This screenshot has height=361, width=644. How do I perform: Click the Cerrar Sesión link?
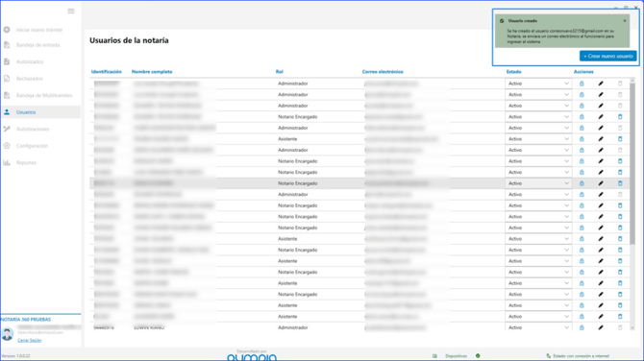[29, 340]
